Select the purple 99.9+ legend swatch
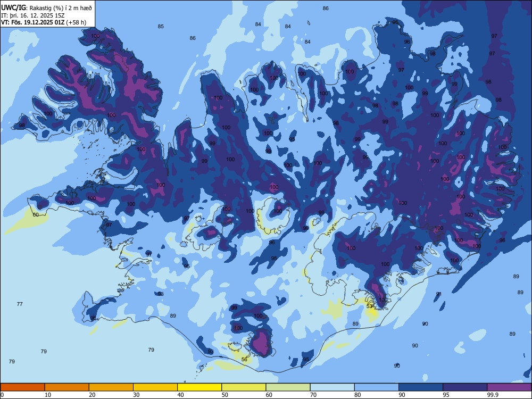Screen dimensions: 532x399 click(509, 387)
